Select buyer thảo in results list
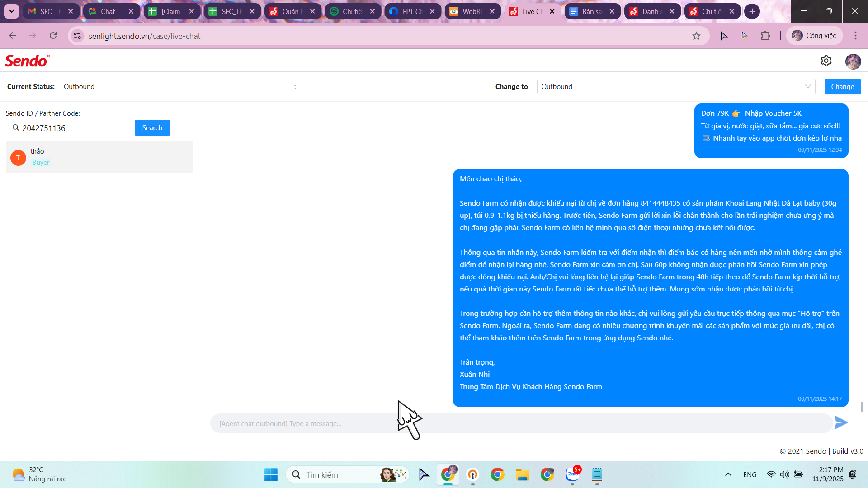Viewport: 868px width, 488px height. [99, 157]
